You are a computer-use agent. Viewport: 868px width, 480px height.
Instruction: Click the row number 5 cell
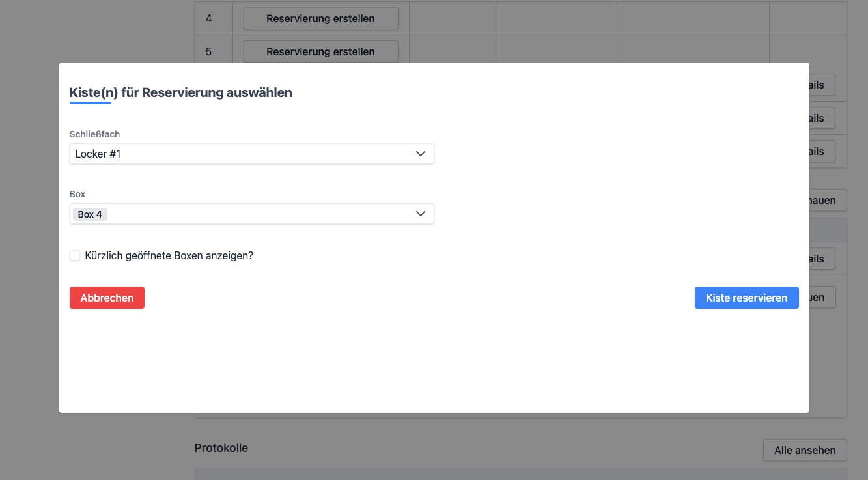pyautogui.click(x=208, y=52)
